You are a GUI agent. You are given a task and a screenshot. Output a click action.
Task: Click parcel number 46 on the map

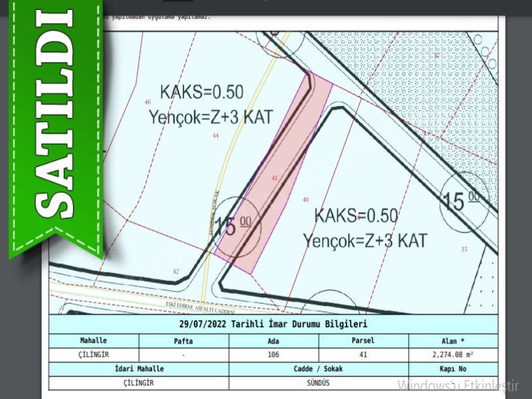coord(148,102)
